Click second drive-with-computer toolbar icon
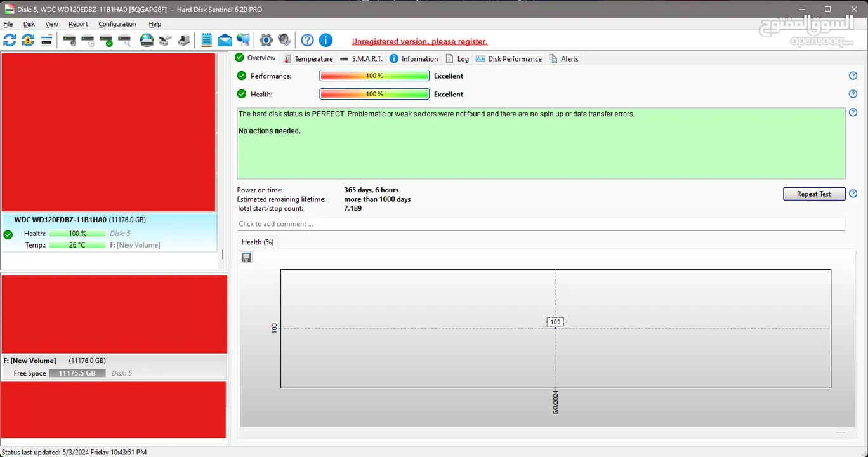Image resolution: width=868 pixels, height=457 pixels. [183, 41]
